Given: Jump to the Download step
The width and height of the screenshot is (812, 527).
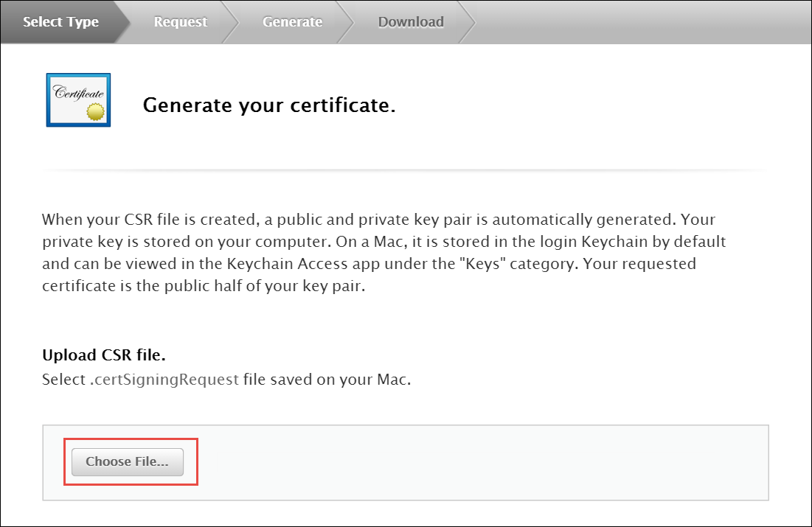Looking at the screenshot, I should (411, 22).
